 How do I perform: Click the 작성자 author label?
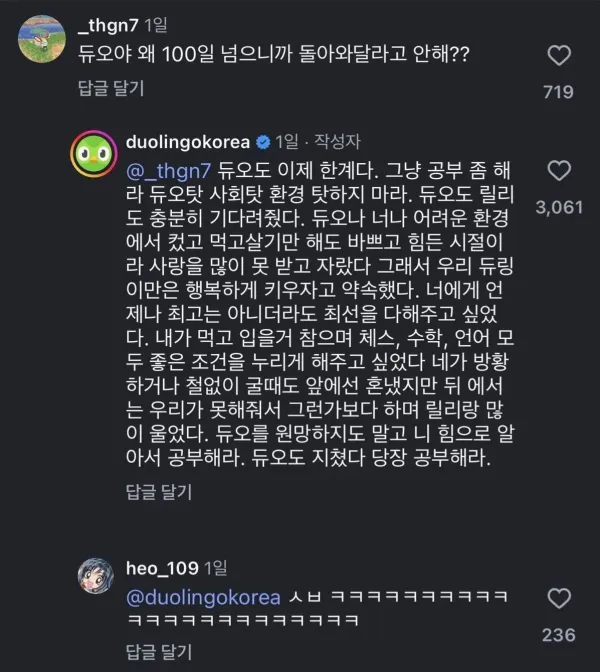[x=338, y=141]
